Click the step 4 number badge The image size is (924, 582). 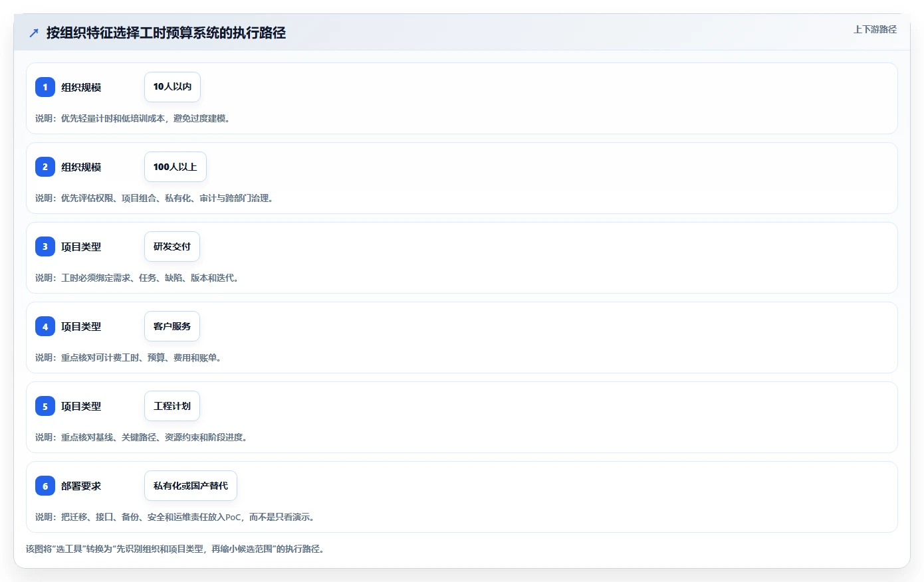tap(45, 326)
